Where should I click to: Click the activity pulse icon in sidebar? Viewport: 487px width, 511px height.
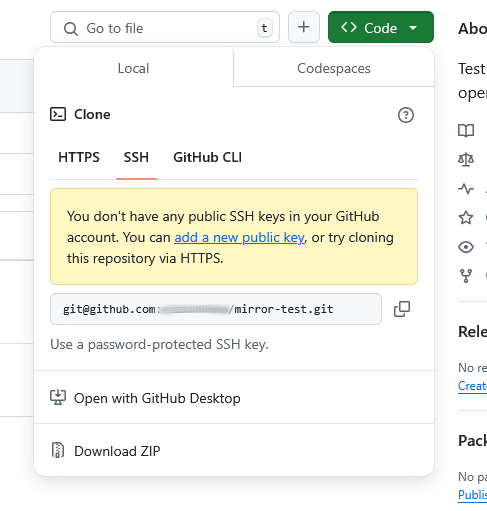tap(466, 189)
